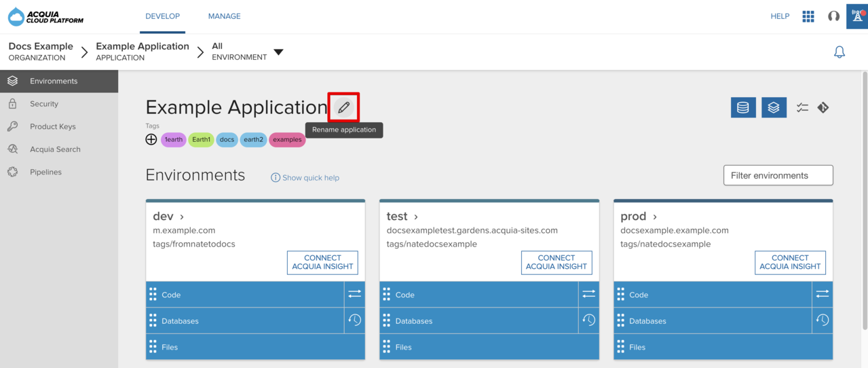The image size is (868, 368).
Task: Click dev code switch arrows icon
Action: [355, 294]
